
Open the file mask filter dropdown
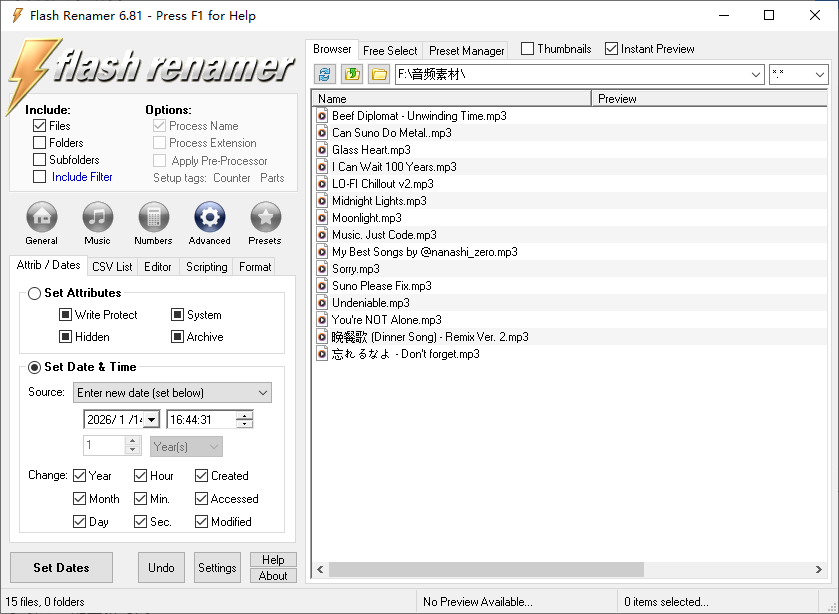(x=820, y=75)
